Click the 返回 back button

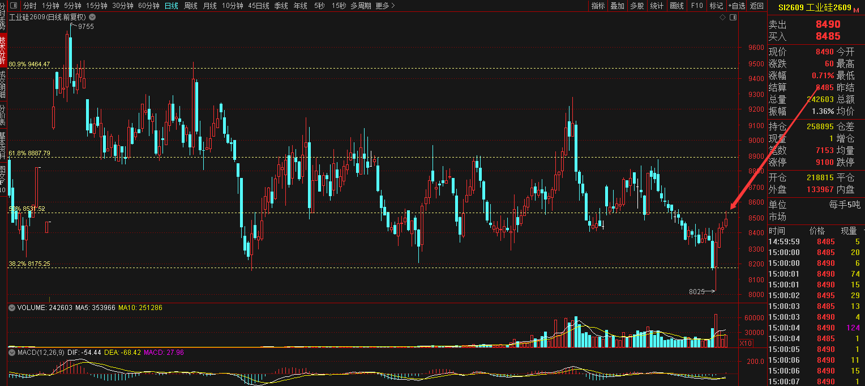pyautogui.click(x=756, y=6)
